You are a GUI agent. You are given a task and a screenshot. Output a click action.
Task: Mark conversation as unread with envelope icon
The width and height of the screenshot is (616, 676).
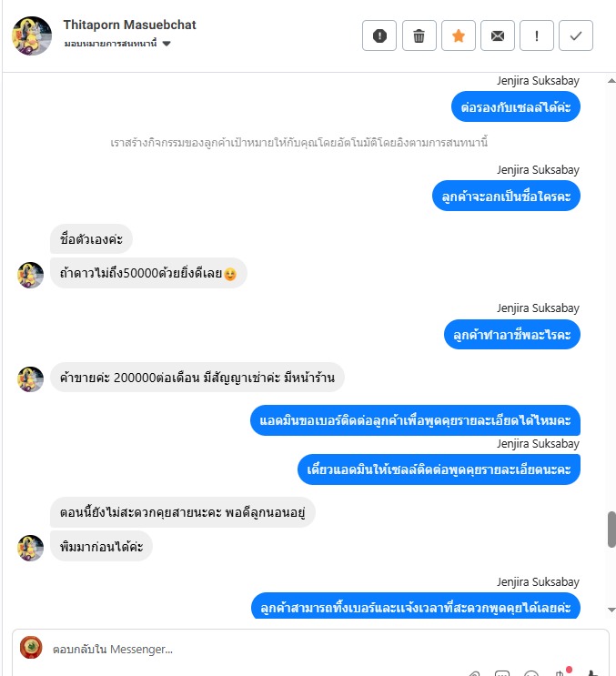[x=498, y=35]
